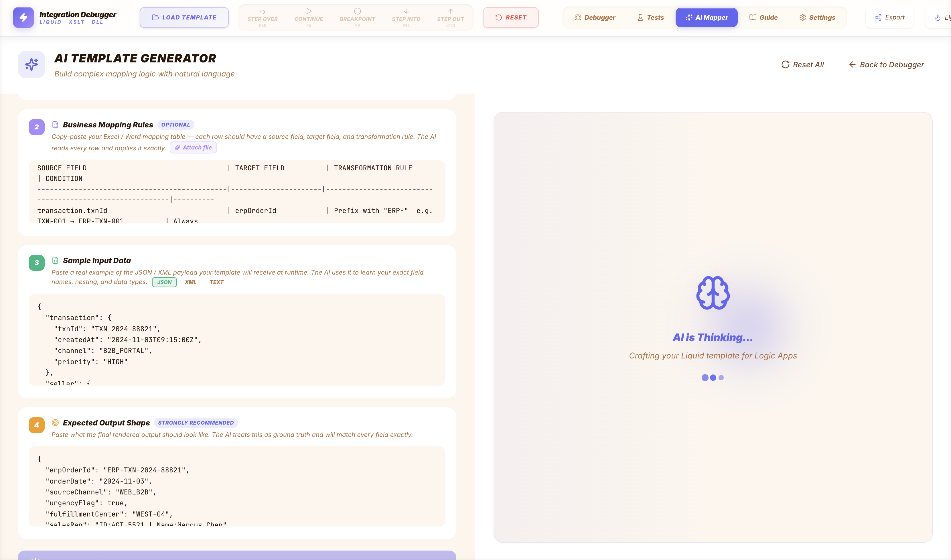This screenshot has width=951, height=560.
Task: Click the Attach file button
Action: click(193, 147)
